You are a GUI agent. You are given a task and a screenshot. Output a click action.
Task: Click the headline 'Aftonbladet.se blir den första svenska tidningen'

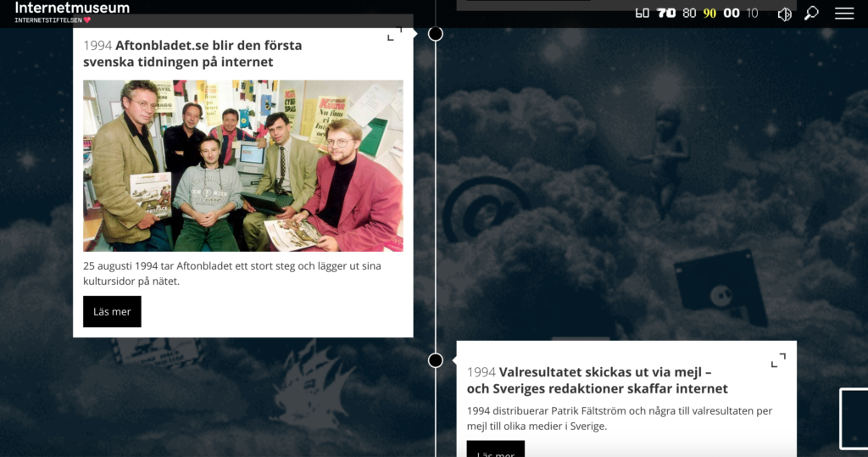tap(192, 53)
